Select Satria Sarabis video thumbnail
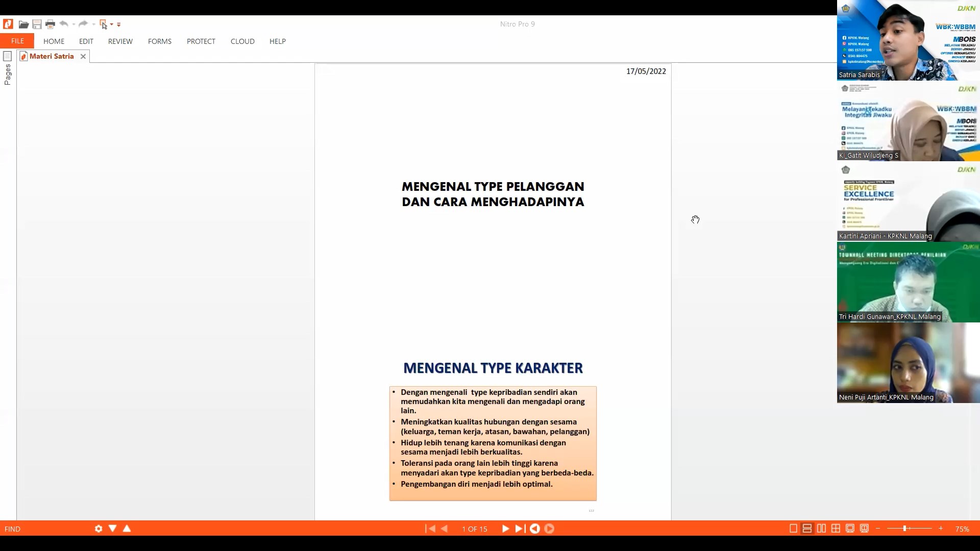 909,40
